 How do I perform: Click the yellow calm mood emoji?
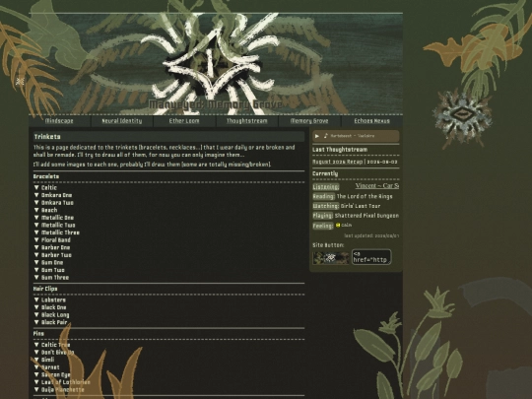click(x=338, y=225)
